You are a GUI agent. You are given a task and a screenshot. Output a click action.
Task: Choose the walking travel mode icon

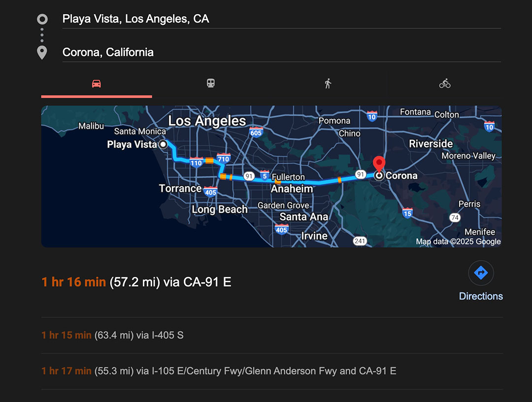328,84
